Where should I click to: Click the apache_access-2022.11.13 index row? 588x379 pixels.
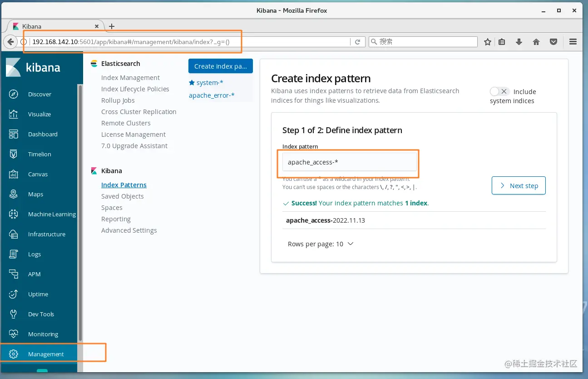pos(414,220)
